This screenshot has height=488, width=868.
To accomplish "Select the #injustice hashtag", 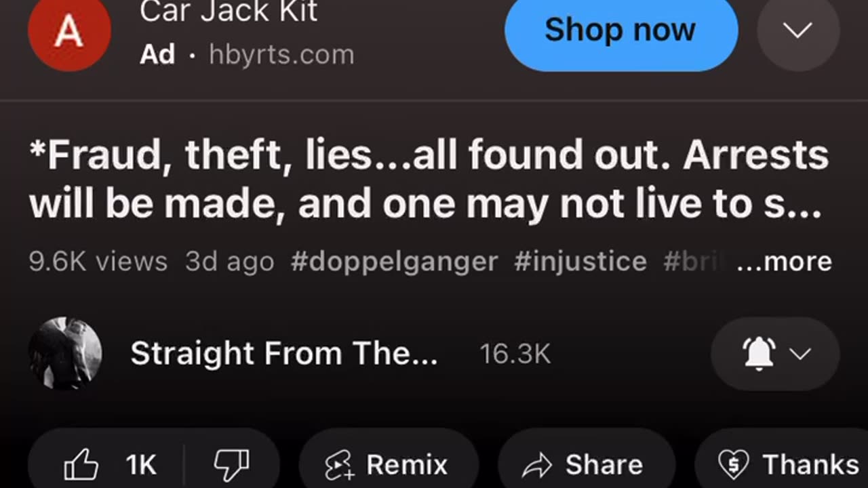I will click(580, 262).
